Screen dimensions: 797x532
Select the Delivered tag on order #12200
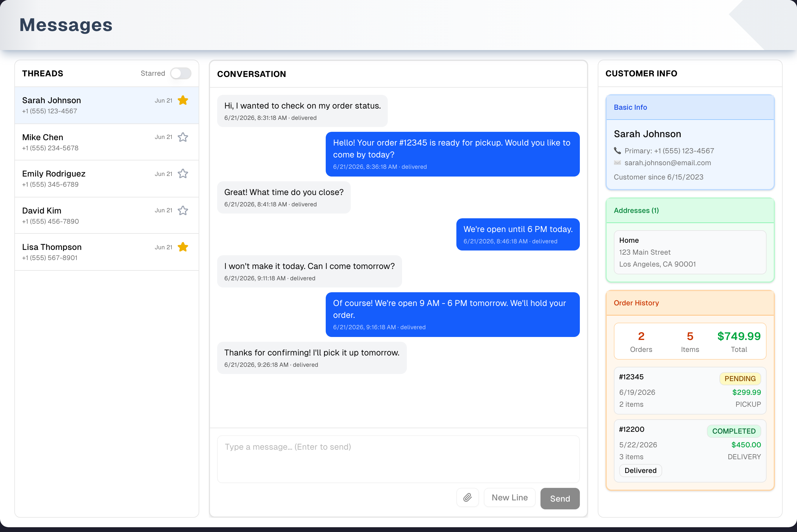(x=640, y=470)
